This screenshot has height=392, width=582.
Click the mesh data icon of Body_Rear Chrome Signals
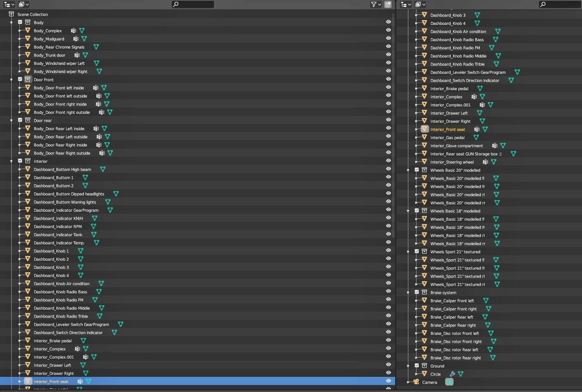96,47
